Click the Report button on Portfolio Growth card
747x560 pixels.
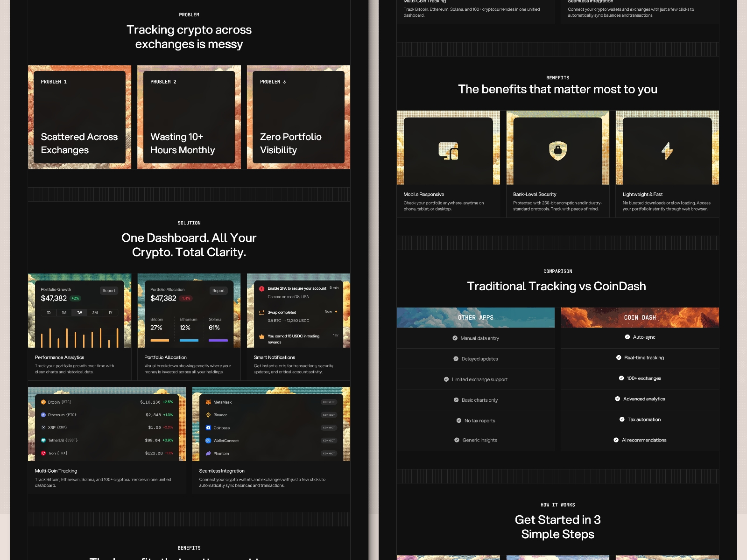click(x=109, y=290)
